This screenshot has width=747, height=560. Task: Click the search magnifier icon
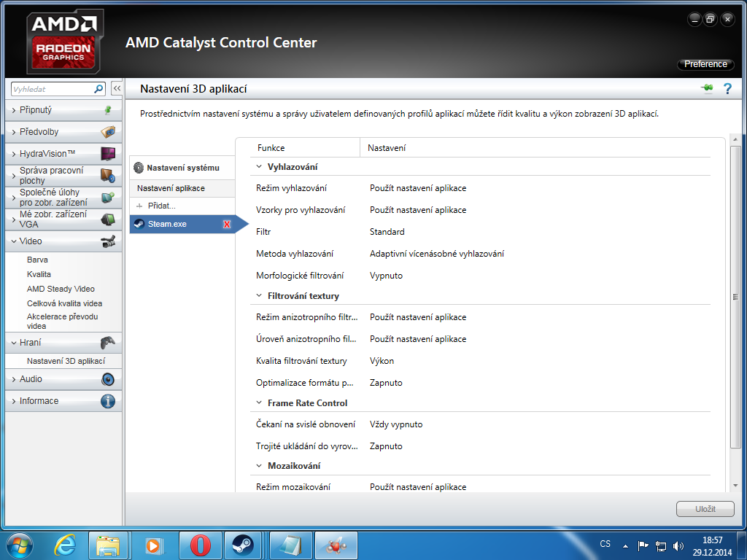click(x=99, y=89)
